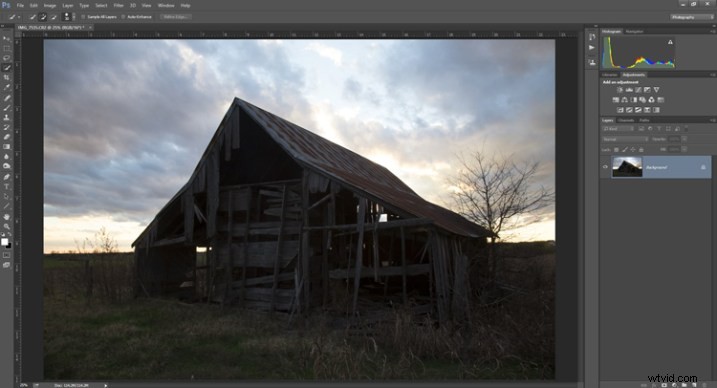Open the Filter menu
717x388 pixels.
click(x=118, y=5)
